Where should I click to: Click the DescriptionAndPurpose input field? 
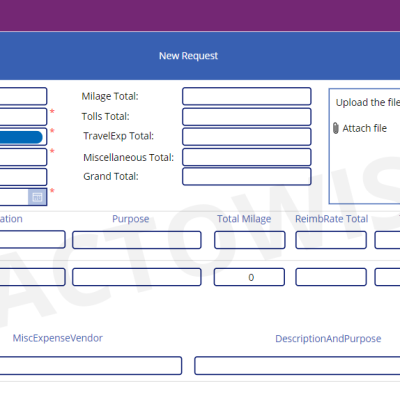tap(297, 366)
